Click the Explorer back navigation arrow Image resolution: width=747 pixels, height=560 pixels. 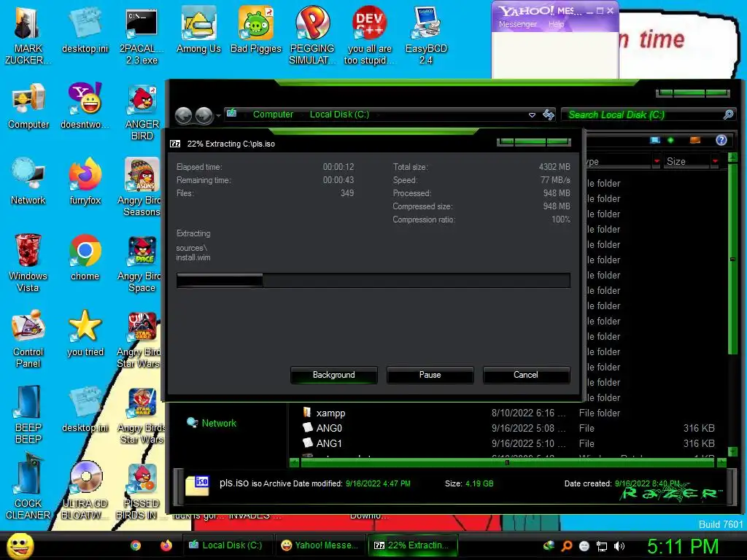pyautogui.click(x=183, y=115)
